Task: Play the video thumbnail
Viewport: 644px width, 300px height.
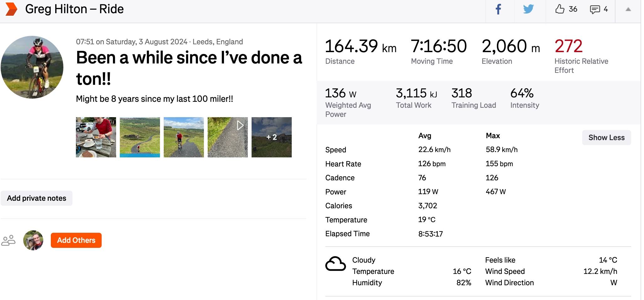Action: [x=228, y=137]
